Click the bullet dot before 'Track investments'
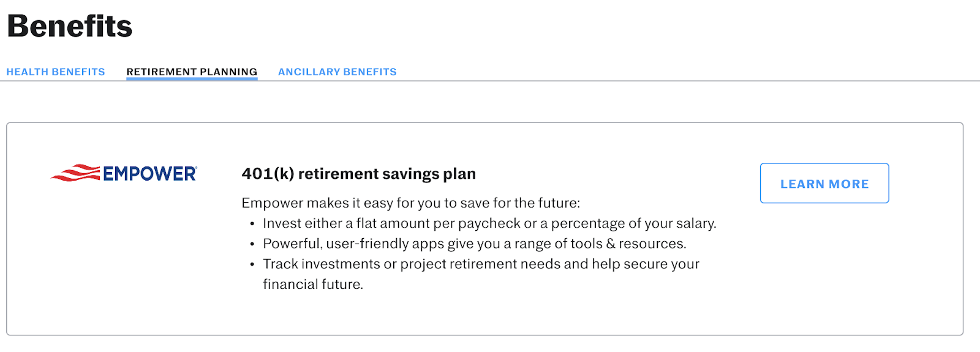Viewport: 980px width, 352px height. pyautogui.click(x=252, y=264)
